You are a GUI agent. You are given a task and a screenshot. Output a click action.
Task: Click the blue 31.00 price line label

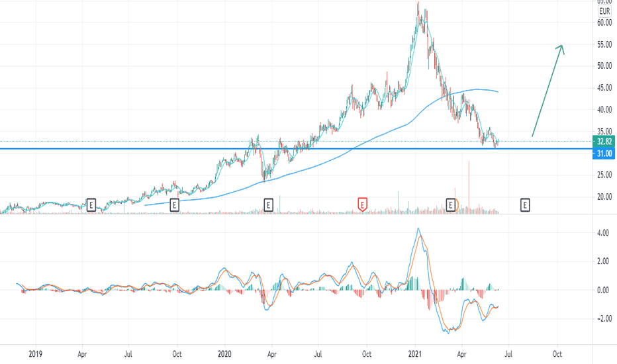[604, 154]
